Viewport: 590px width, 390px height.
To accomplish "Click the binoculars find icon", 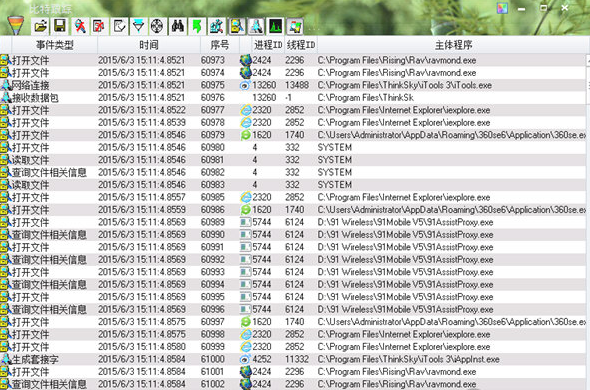I will click(178, 26).
